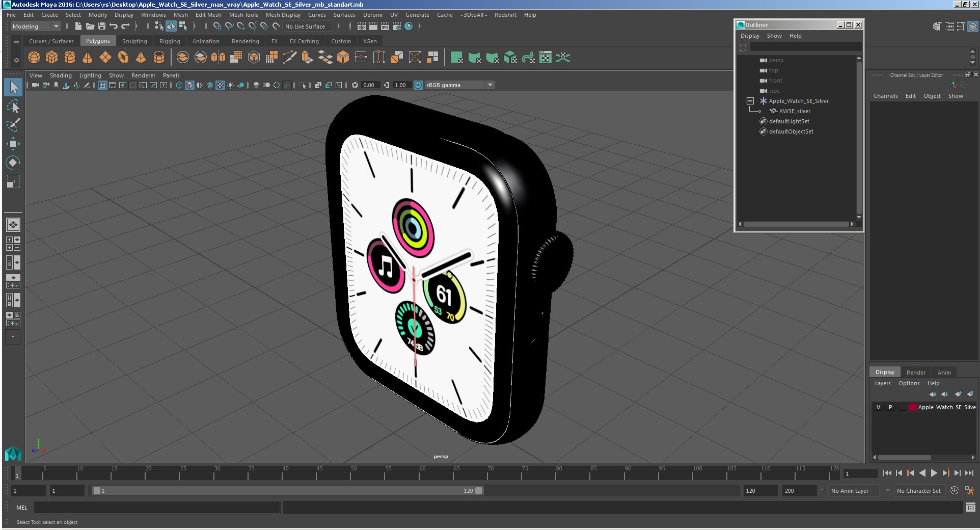Render the current frame clapperboard icon
The height and width of the screenshot is (530, 980).
(373, 26)
